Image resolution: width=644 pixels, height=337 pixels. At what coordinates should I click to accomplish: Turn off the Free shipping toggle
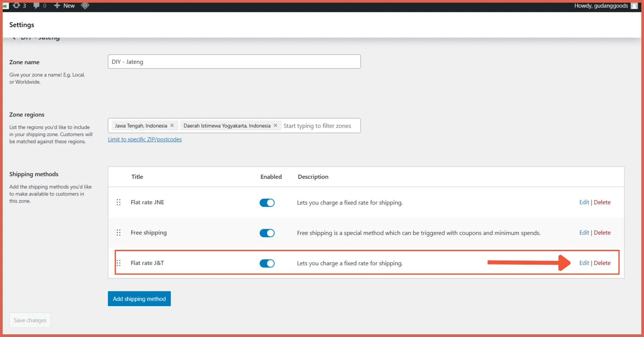coord(267,233)
